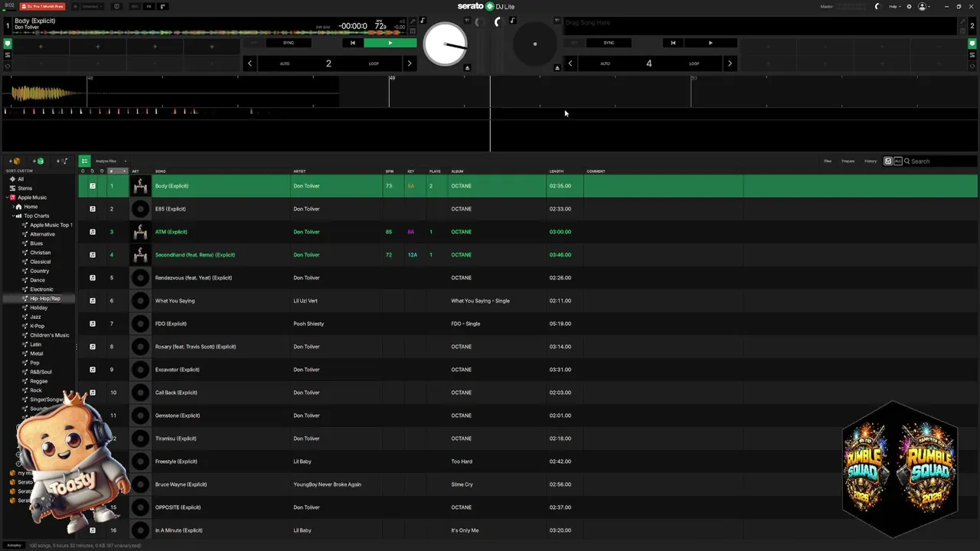
Task: Select All in the library sidebar
Action: click(21, 179)
